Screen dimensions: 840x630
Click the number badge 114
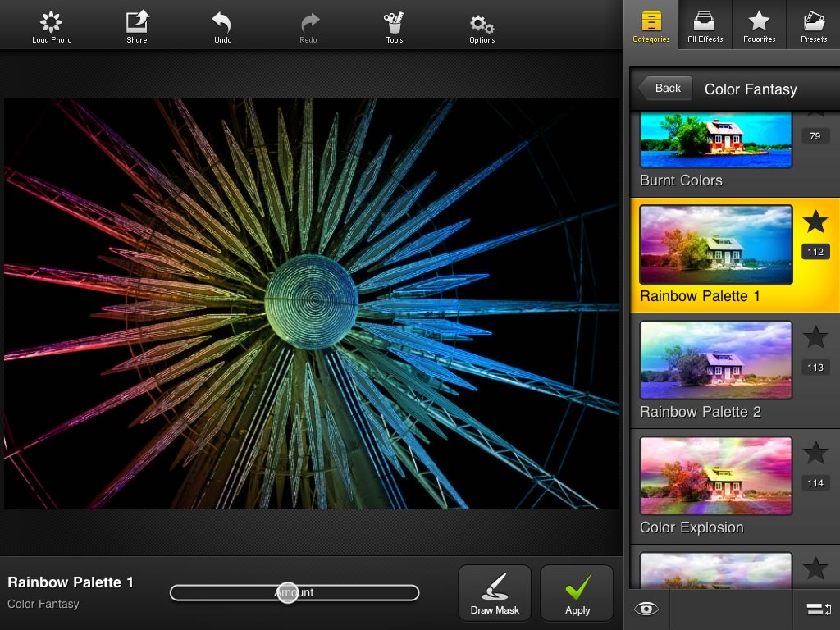coord(815,483)
